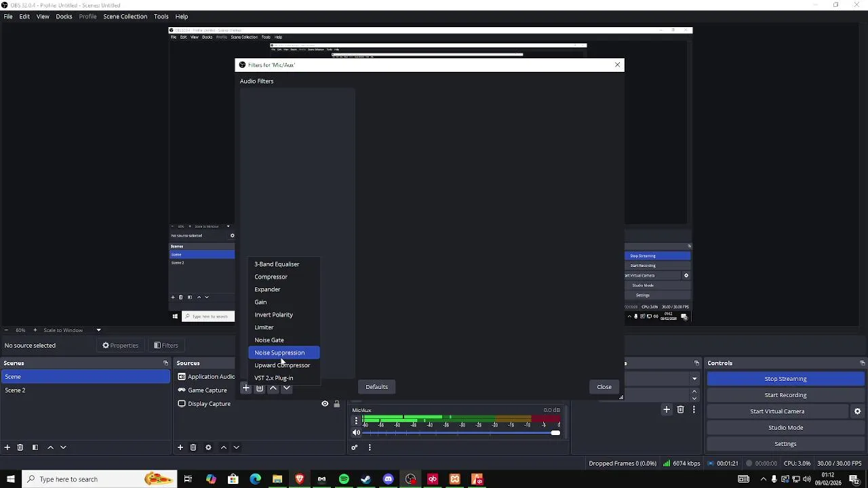Select Game Capture source
868x488 pixels.
tap(207, 390)
